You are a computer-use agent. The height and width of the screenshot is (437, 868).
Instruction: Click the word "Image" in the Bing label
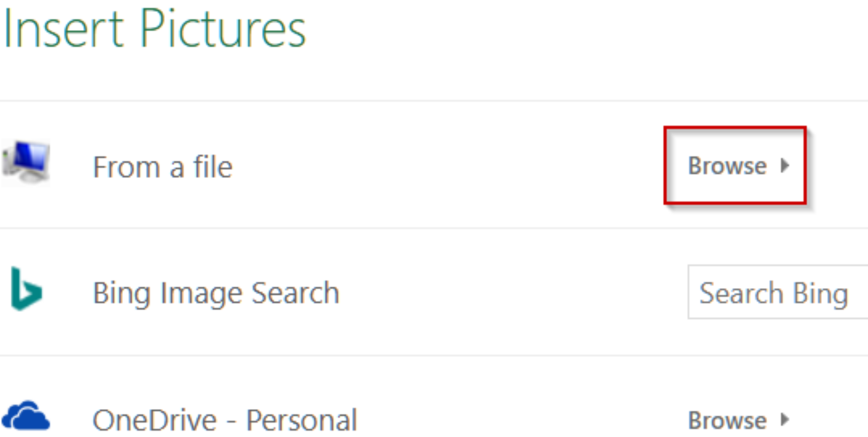pos(201,293)
